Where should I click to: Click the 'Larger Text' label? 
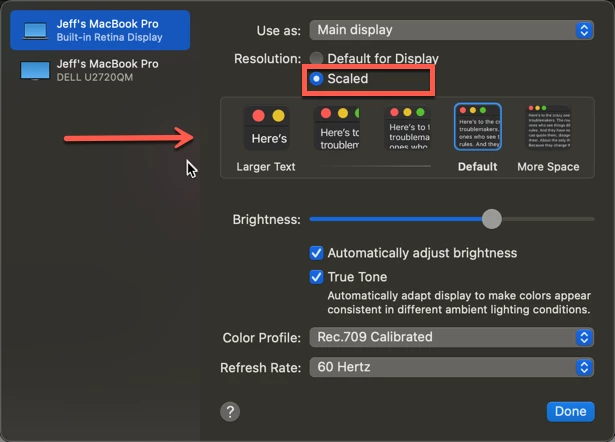click(266, 167)
